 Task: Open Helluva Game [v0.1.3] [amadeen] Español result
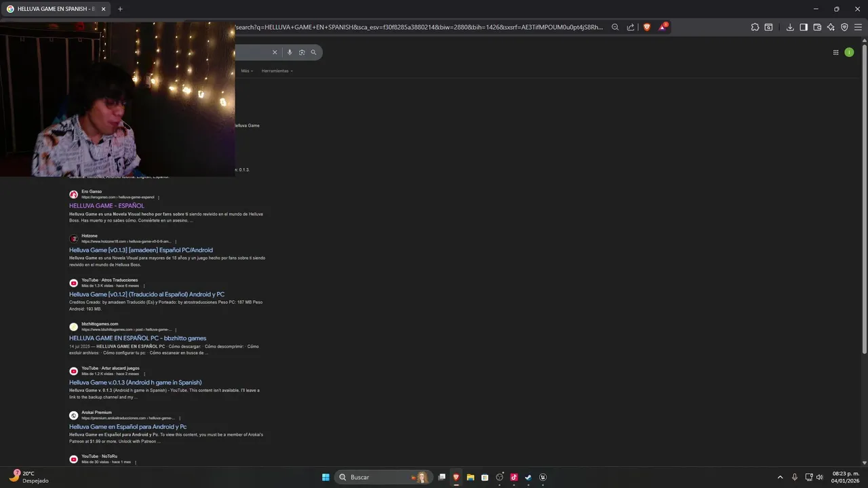point(141,250)
